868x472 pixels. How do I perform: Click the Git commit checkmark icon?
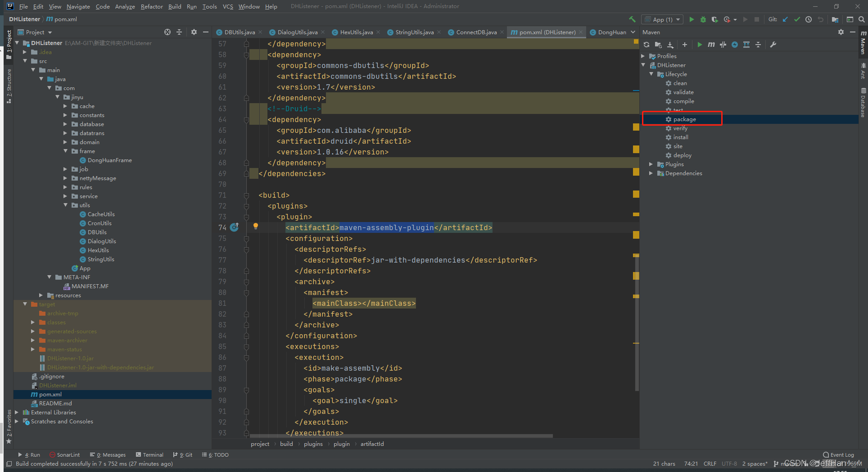tap(797, 19)
